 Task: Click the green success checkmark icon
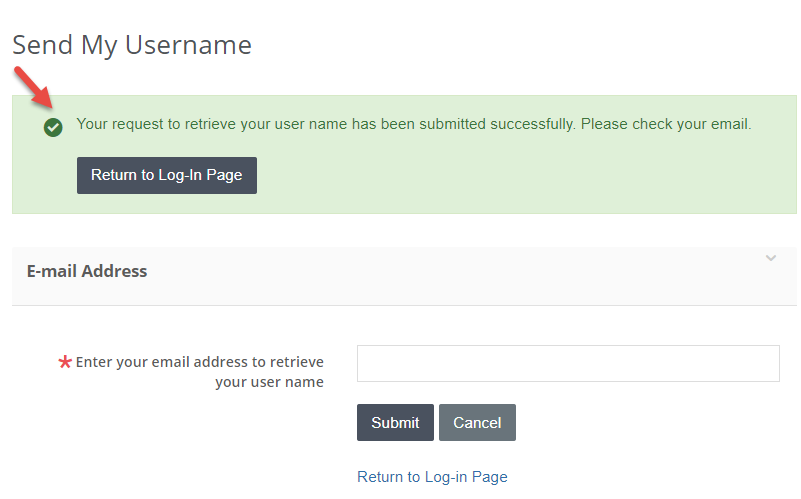pyautogui.click(x=53, y=127)
